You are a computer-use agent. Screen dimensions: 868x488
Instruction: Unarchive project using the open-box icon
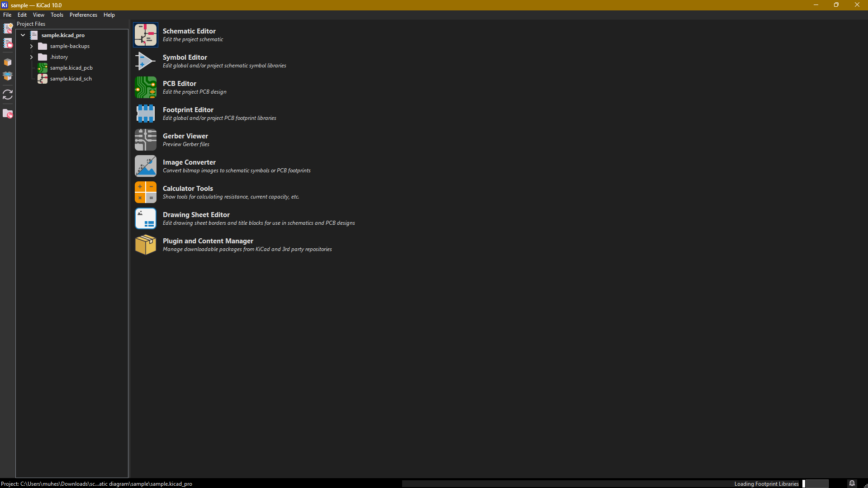(x=8, y=76)
